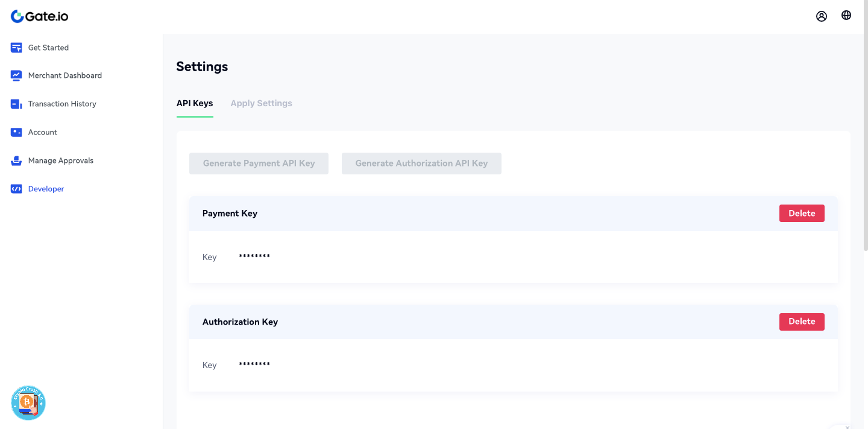The image size is (868, 429).
Task: Select the Merchant Dashboard chart icon
Action: (16, 75)
